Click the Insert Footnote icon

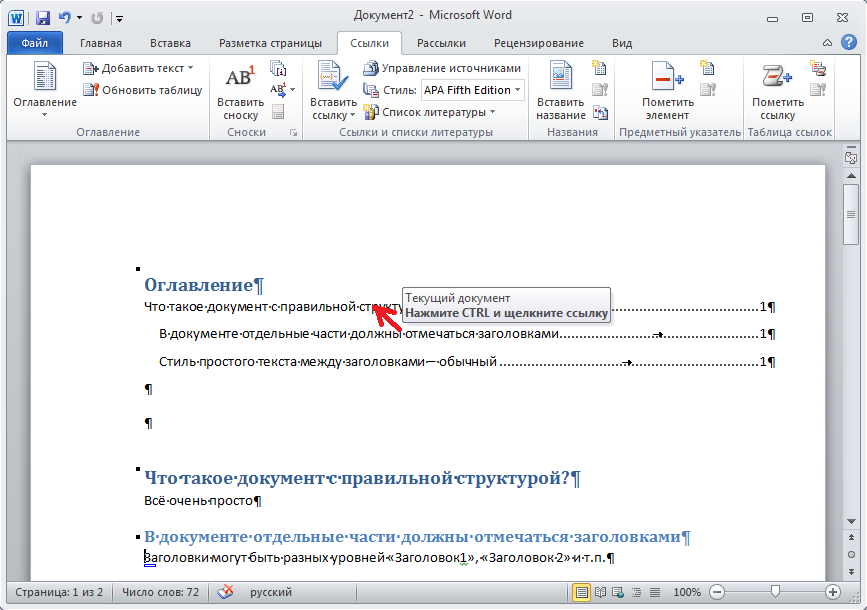click(x=240, y=90)
